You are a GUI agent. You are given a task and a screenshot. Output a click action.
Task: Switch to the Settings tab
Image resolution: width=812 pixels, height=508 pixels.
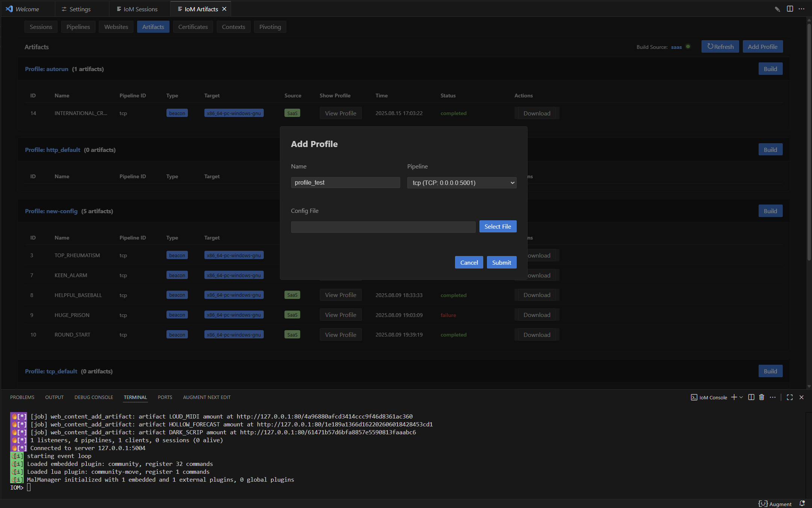80,9
